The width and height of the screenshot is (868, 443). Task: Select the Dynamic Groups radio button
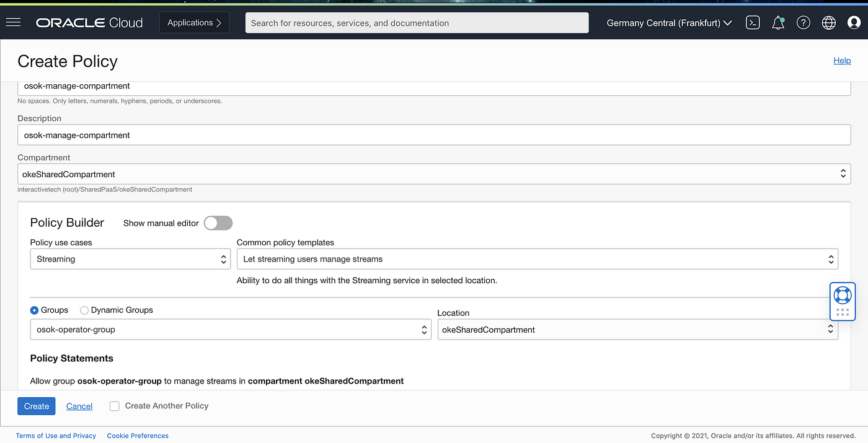[84, 310]
